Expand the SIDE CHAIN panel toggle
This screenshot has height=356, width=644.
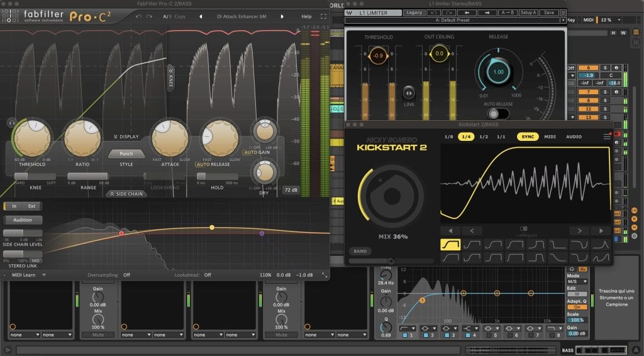tap(126, 194)
